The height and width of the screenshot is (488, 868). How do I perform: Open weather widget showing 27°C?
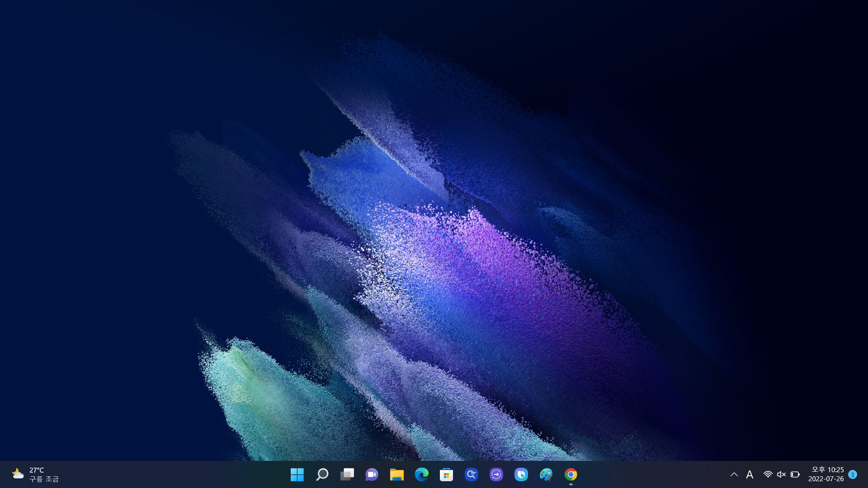click(x=35, y=474)
